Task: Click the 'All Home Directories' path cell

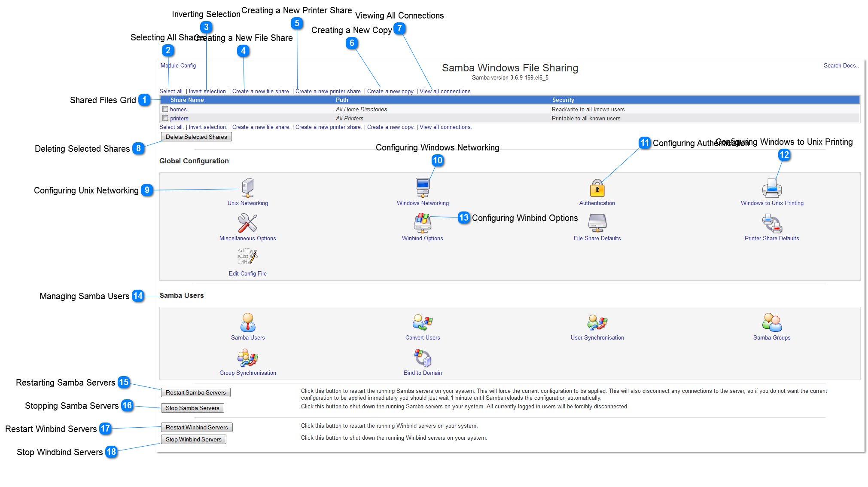Action: 361,110
